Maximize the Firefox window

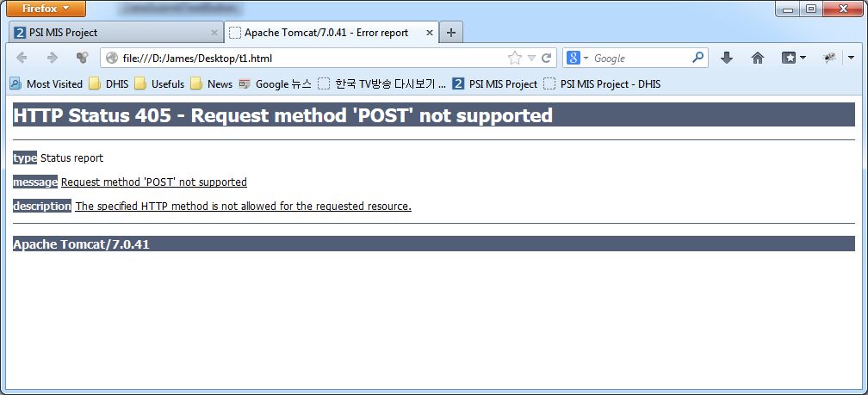(811, 9)
